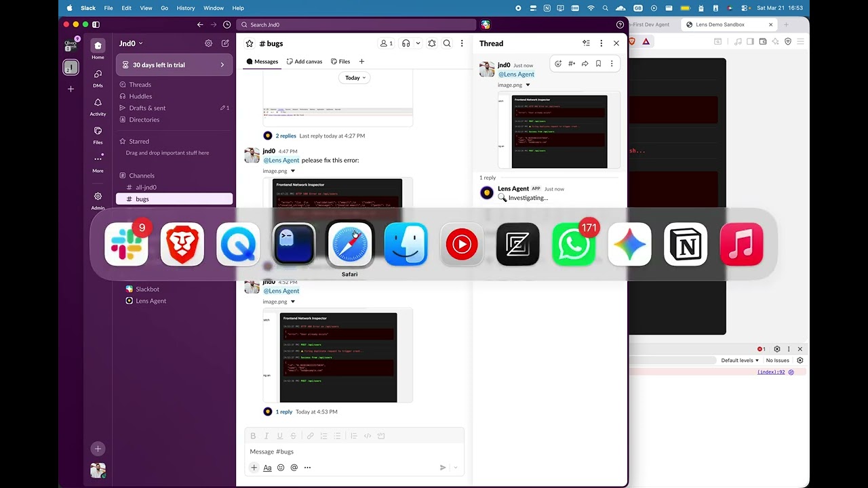868x488 pixels.
Task: Search within the #bugs channel
Action: pyautogui.click(x=447, y=43)
